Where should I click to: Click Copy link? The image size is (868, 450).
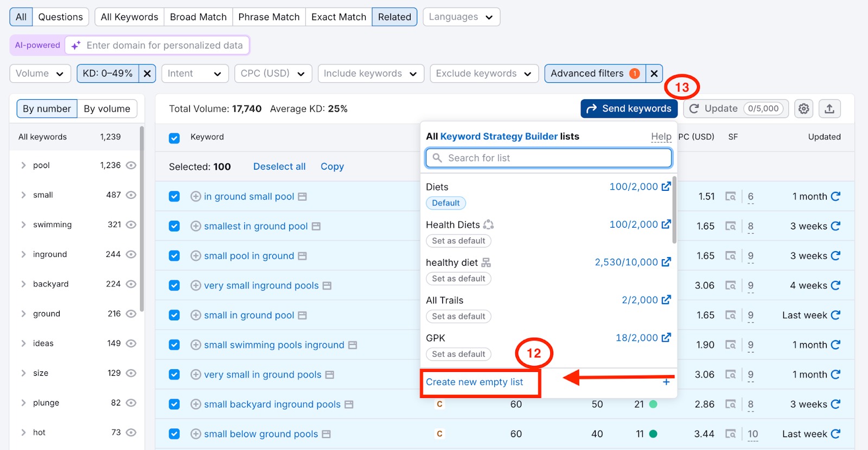[332, 166]
